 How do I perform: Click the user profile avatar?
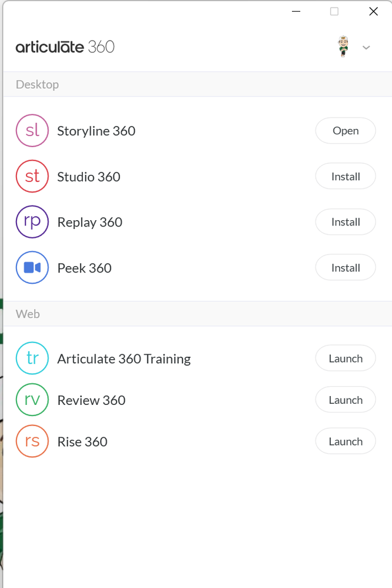(343, 46)
